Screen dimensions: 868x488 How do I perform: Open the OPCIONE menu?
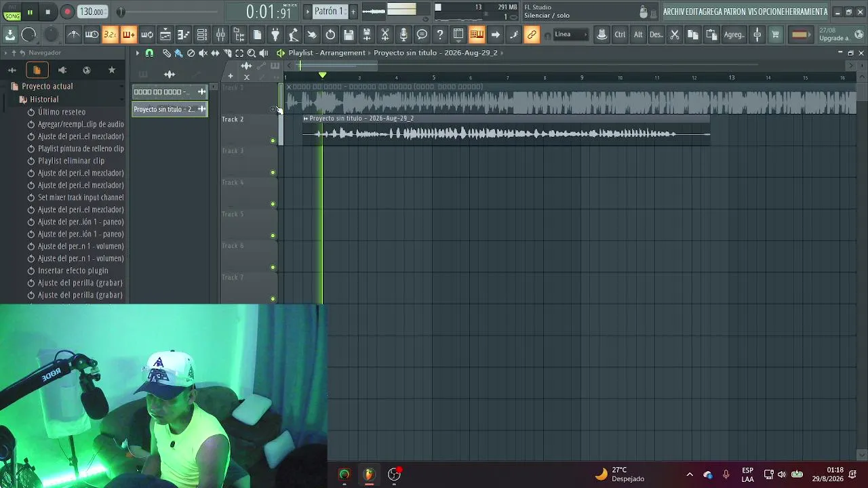[772, 12]
